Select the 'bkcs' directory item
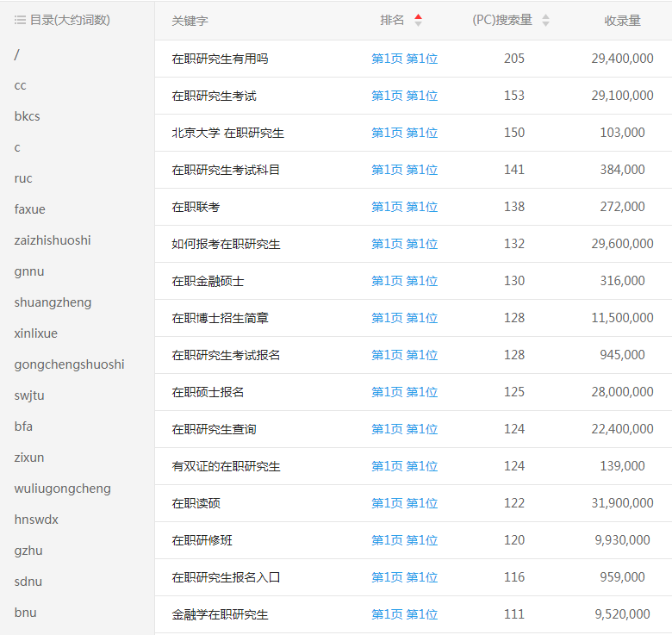Image resolution: width=672 pixels, height=635 pixels. tap(27, 116)
